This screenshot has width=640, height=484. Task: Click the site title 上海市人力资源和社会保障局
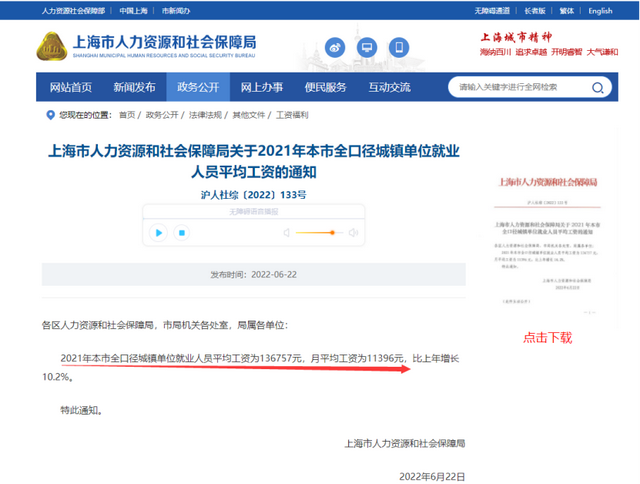(164, 42)
